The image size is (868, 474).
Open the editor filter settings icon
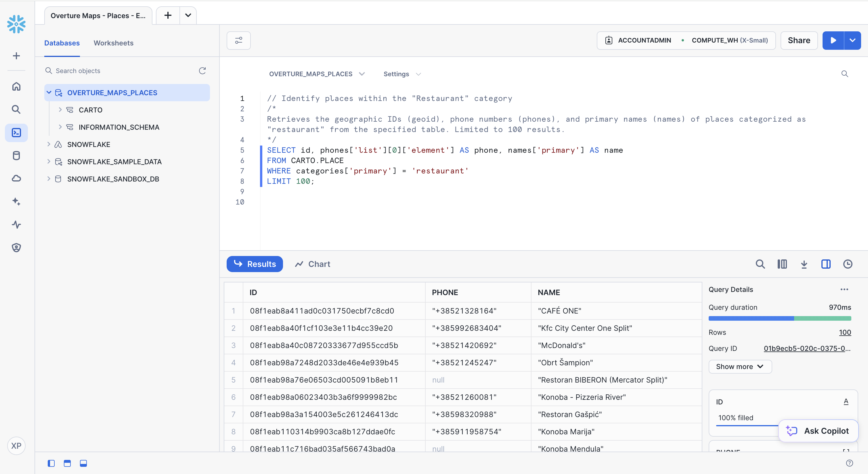238,41
